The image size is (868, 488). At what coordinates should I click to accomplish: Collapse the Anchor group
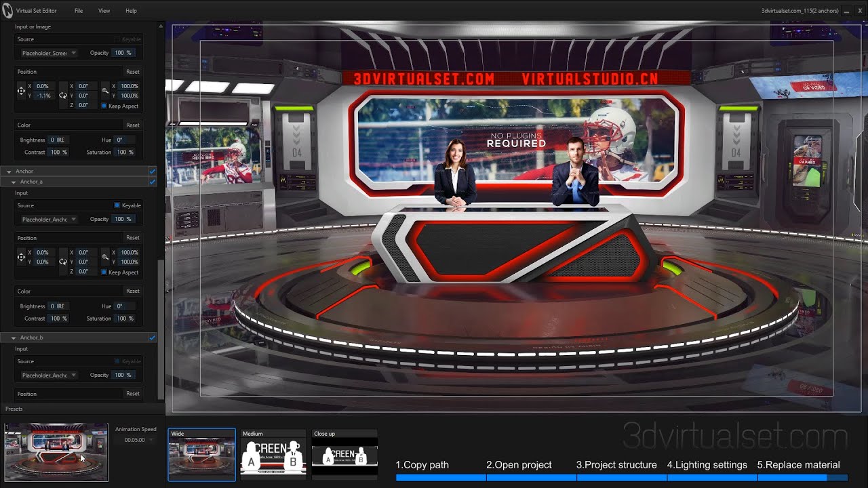(x=9, y=171)
